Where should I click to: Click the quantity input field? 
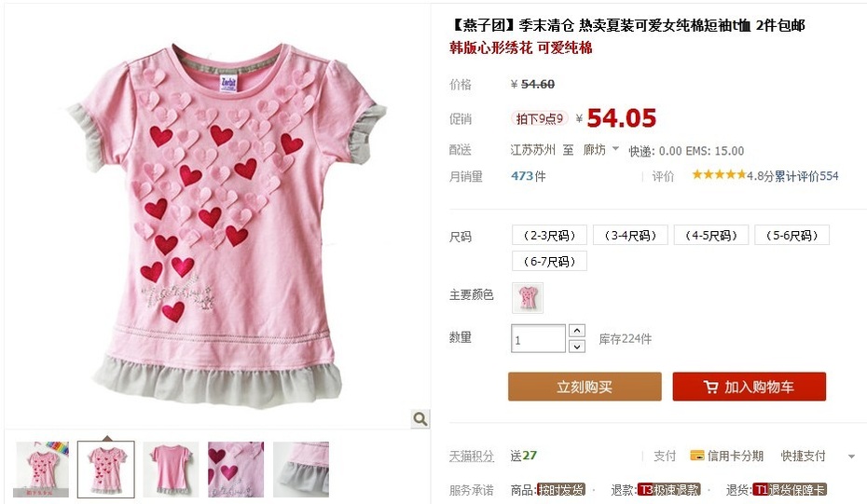(538, 339)
